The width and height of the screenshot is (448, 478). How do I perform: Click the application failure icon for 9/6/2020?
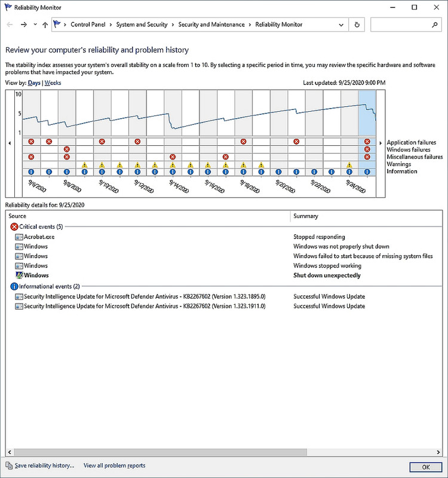coord(31,142)
